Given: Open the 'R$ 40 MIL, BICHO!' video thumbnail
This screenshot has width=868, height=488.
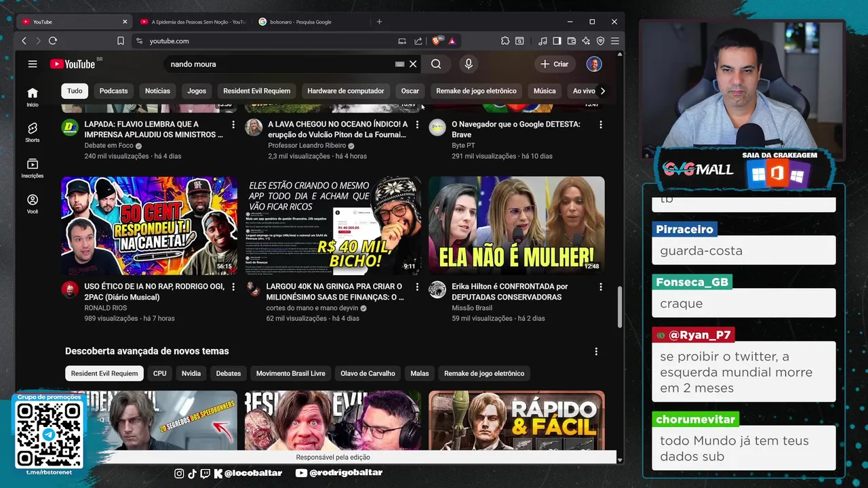Looking at the screenshot, I should pyautogui.click(x=333, y=226).
